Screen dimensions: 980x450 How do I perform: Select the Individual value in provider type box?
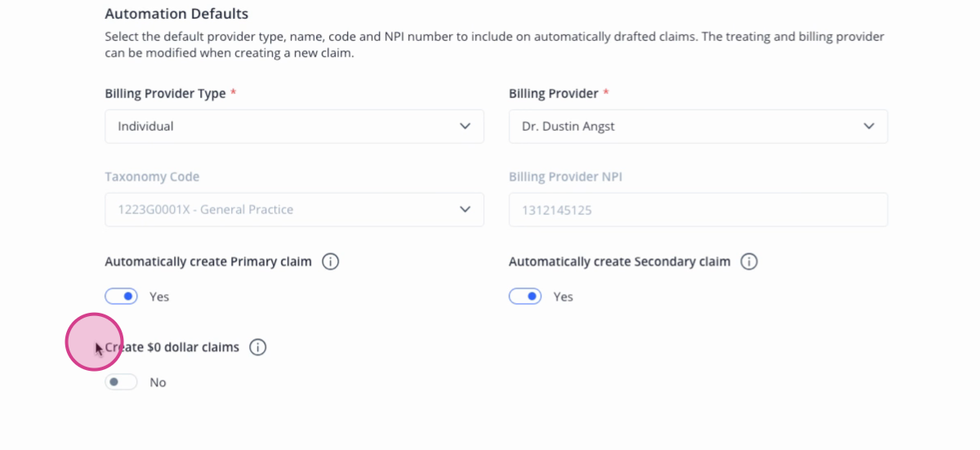tap(145, 127)
